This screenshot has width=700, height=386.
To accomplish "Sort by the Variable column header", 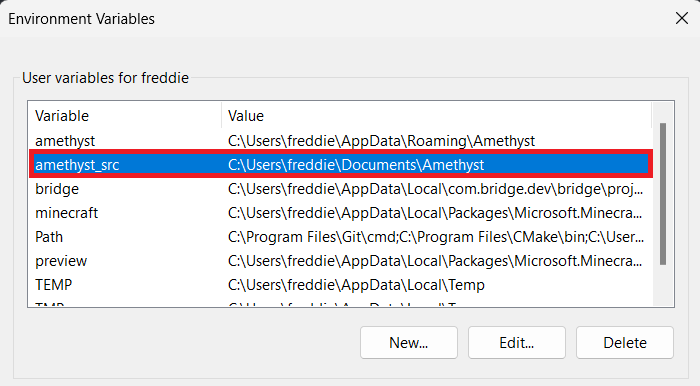I will coord(125,116).
